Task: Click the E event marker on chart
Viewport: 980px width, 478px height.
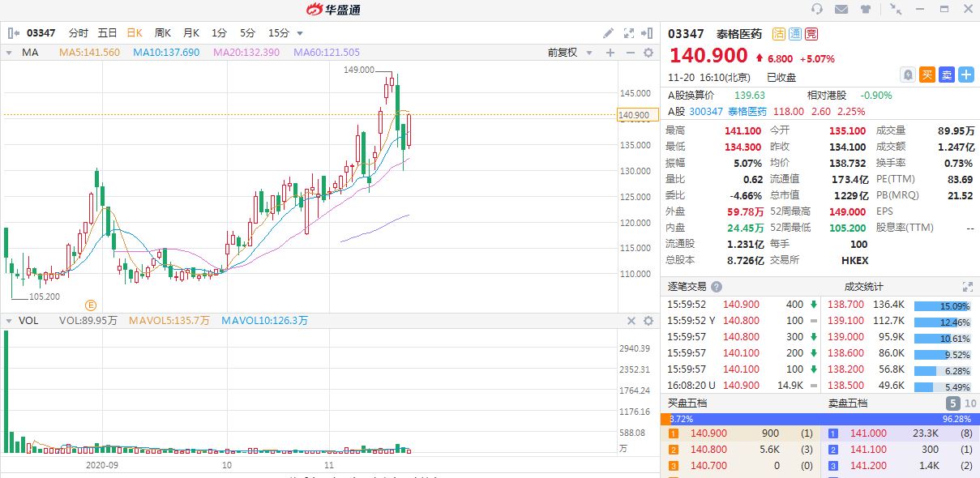Action: click(91, 305)
